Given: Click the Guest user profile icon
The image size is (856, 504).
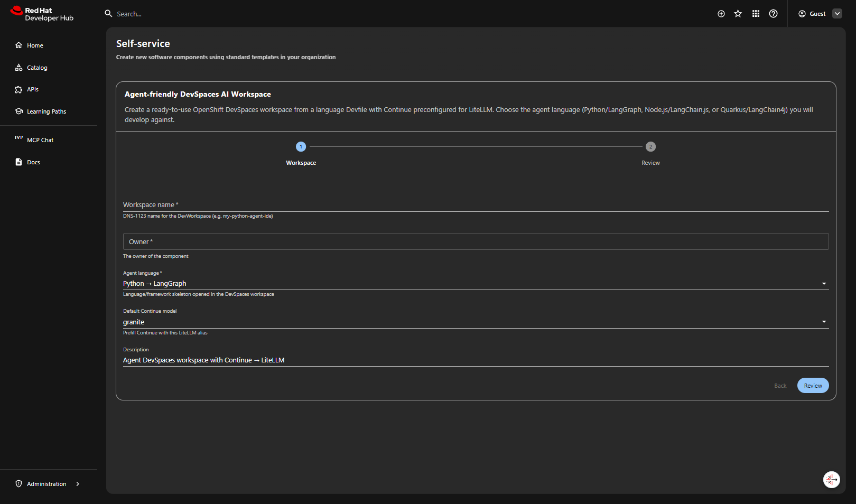Looking at the screenshot, I should pyautogui.click(x=802, y=14).
